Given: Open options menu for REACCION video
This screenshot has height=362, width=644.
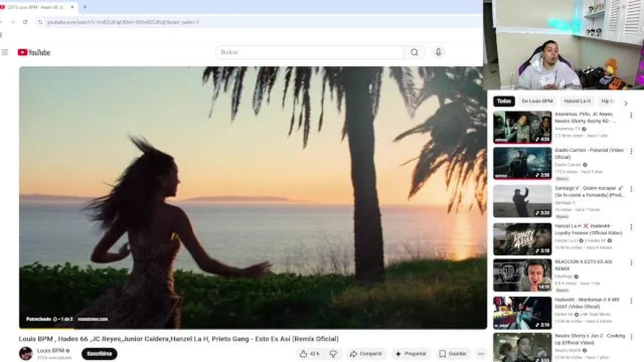Looking at the screenshot, I should point(631,263).
